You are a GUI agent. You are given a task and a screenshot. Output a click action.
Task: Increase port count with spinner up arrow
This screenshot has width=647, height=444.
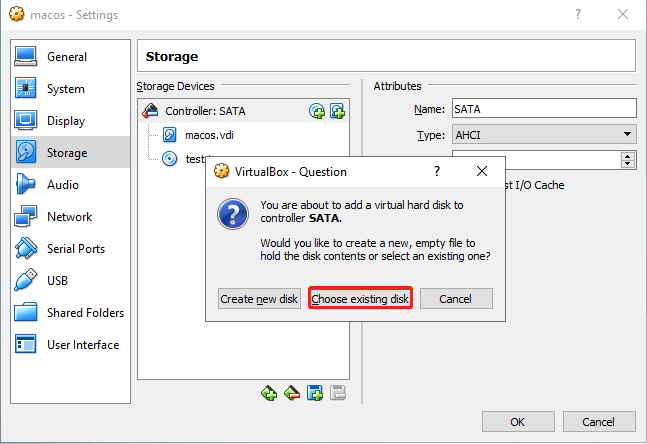[628, 156]
